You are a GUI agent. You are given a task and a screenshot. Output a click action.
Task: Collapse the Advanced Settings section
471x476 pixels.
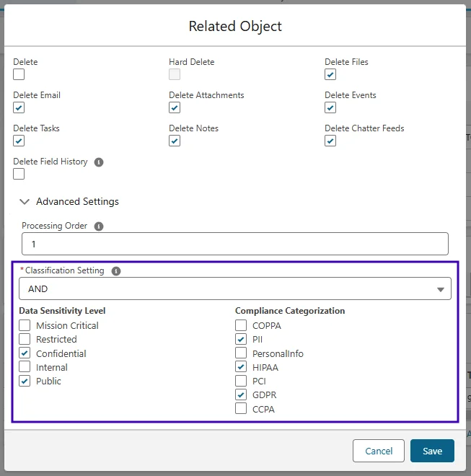(25, 202)
